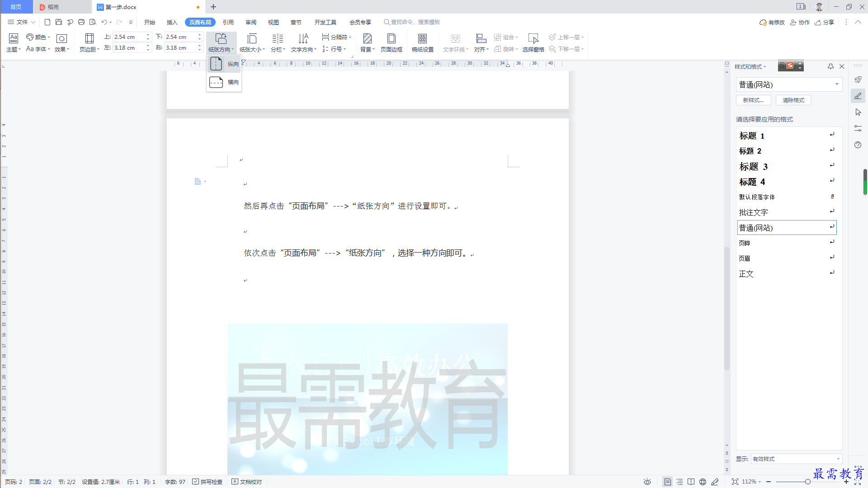Open the current style 普通(网站) combo box
This screenshot has width=868, height=488.
click(789, 84)
